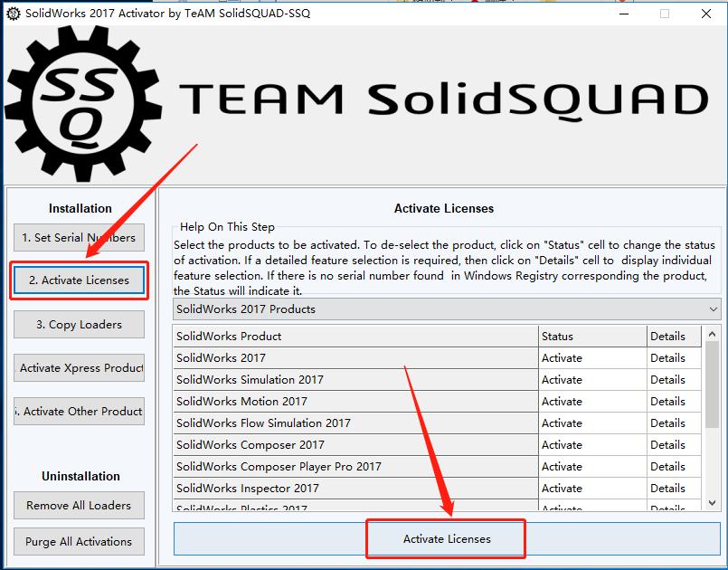
Task: Click "Activate Xpress Products"
Action: pos(79,367)
